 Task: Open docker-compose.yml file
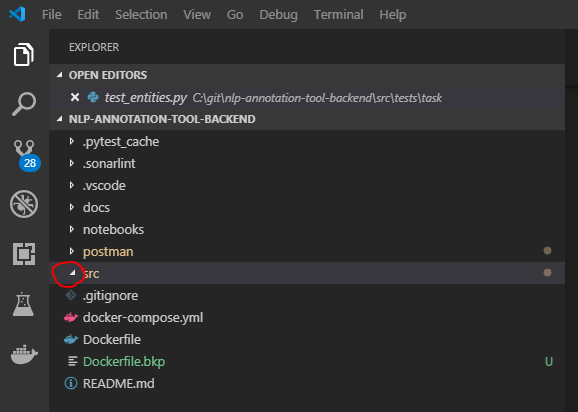click(143, 318)
